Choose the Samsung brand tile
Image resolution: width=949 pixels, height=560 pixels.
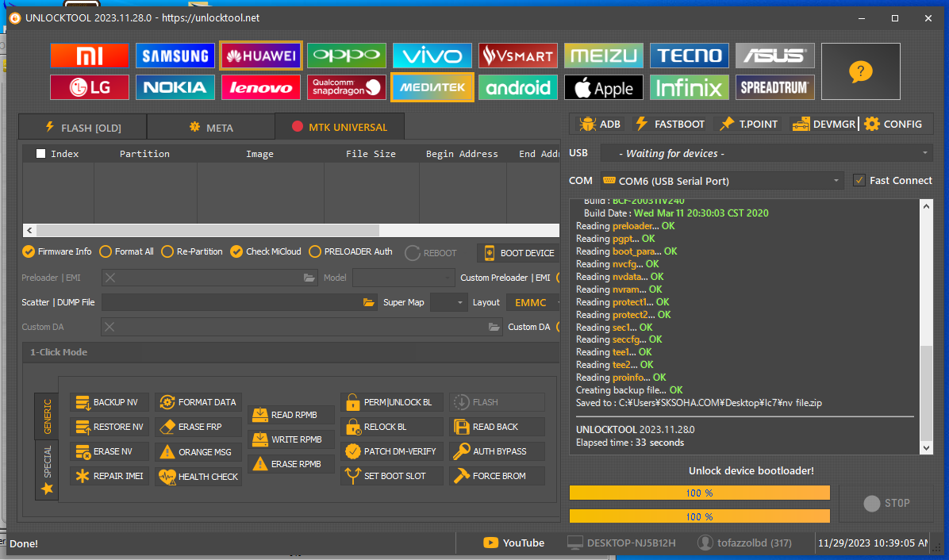coord(175,56)
